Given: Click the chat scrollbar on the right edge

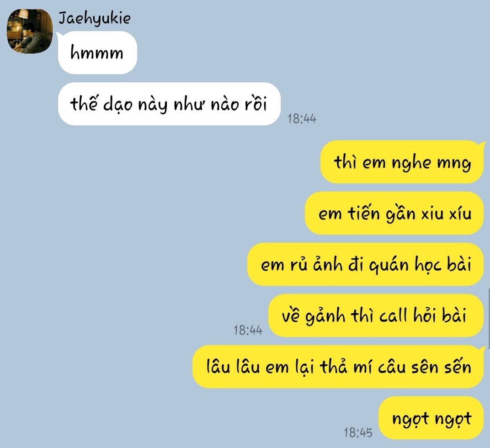Looking at the screenshot, I should click(x=489, y=319).
